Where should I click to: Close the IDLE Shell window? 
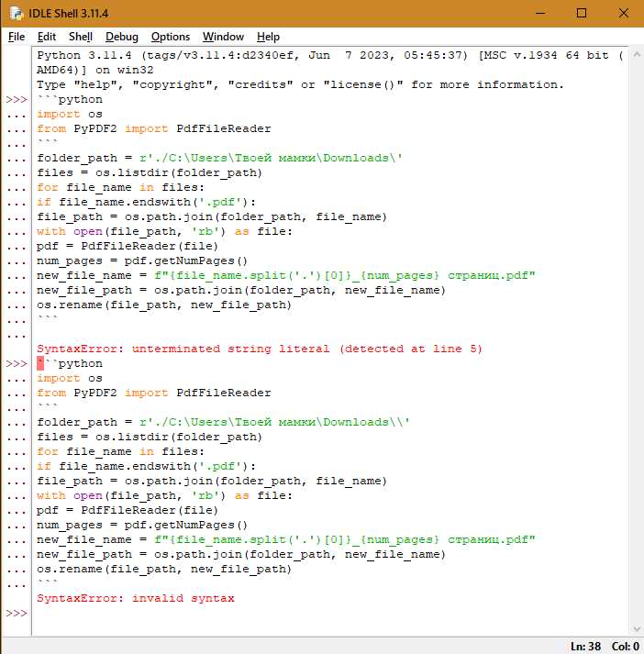pos(624,14)
